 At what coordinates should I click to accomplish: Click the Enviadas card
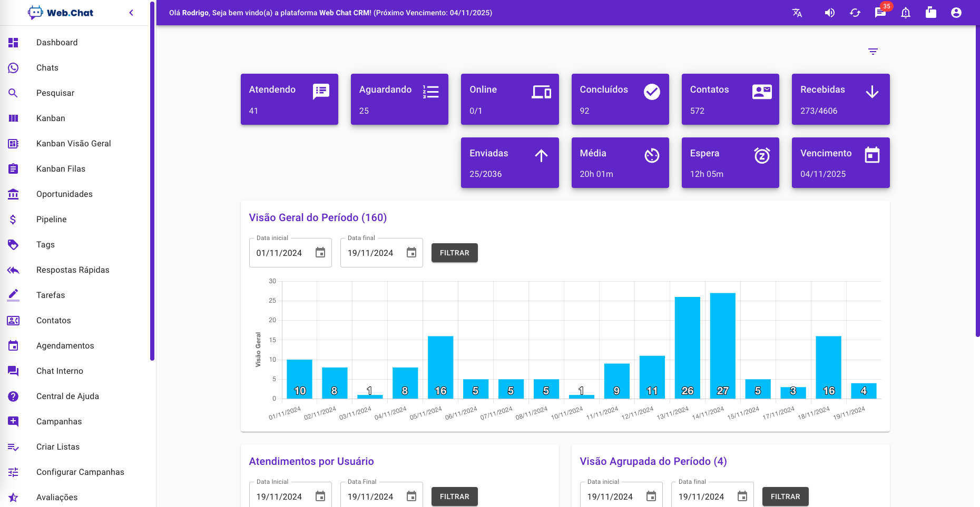point(510,163)
